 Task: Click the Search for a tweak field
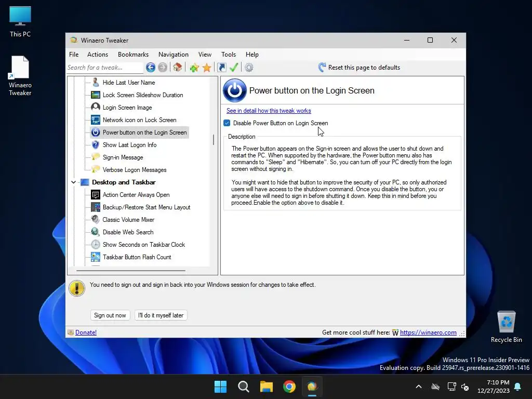coord(105,68)
